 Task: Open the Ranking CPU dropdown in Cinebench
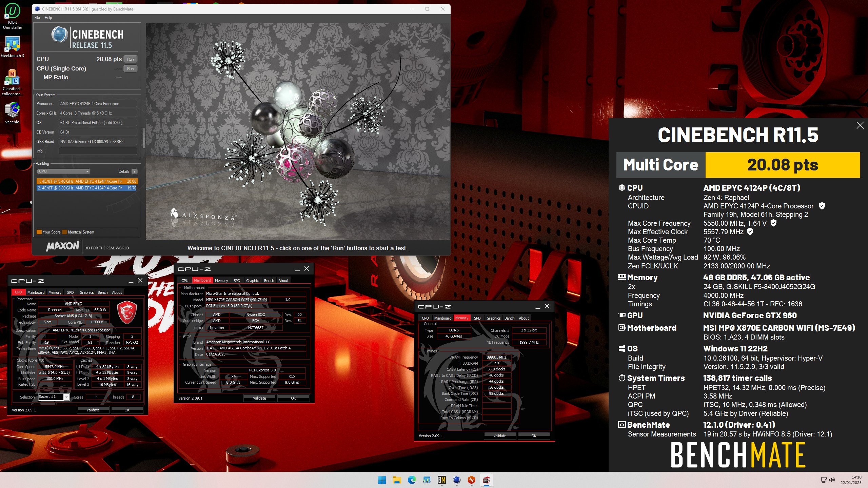point(63,171)
